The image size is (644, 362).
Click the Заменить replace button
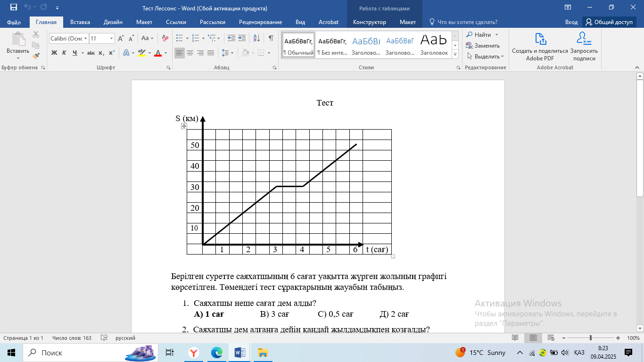click(x=483, y=45)
